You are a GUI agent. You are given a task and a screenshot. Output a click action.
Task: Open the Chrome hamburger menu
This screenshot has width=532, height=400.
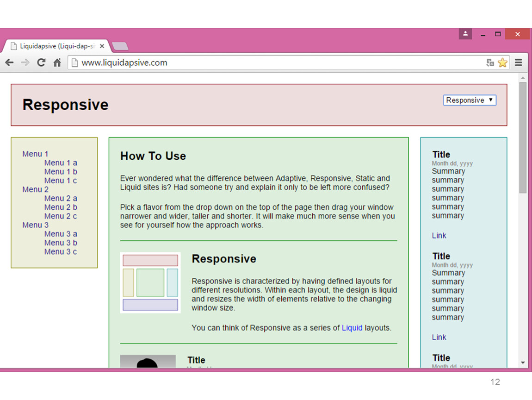tap(519, 62)
